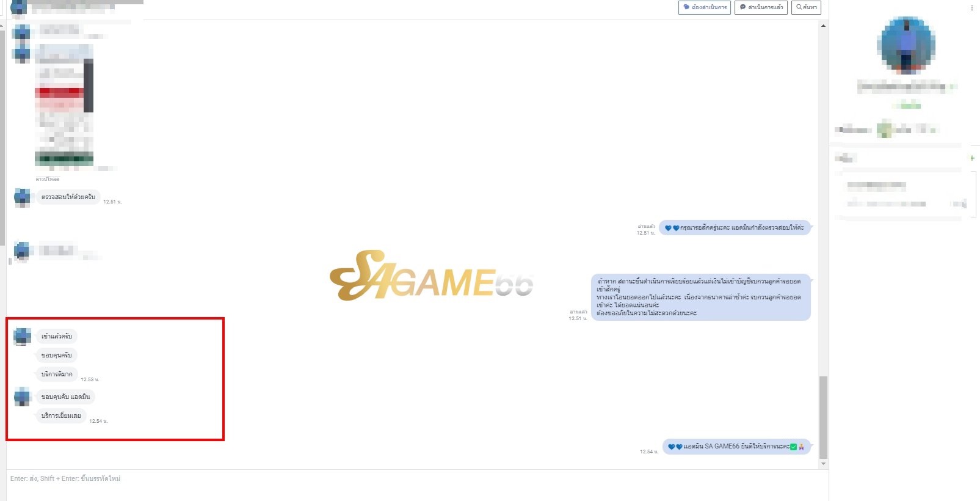Click the 'ต้องดำเนินการ' follow-up button
This screenshot has height=501, width=980.
(704, 7)
